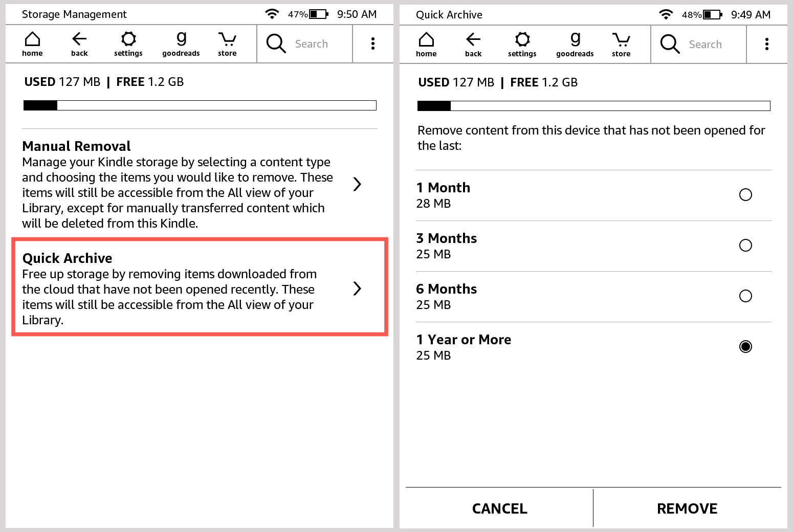Open Manual Removal heading
This screenshot has width=793, height=532.
coord(76,146)
